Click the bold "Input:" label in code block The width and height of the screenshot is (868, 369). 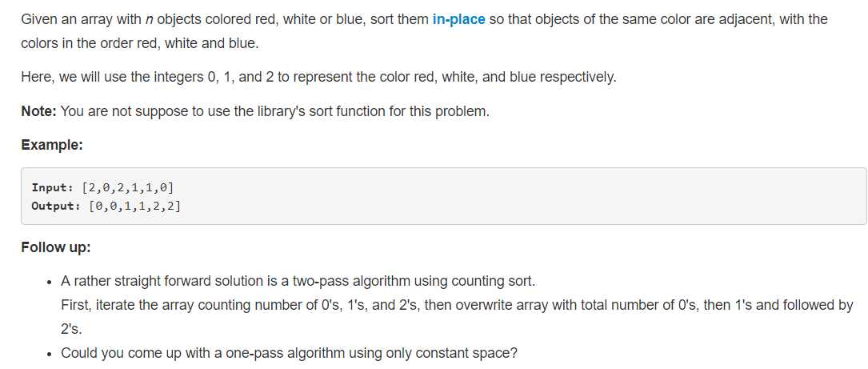[54, 187]
